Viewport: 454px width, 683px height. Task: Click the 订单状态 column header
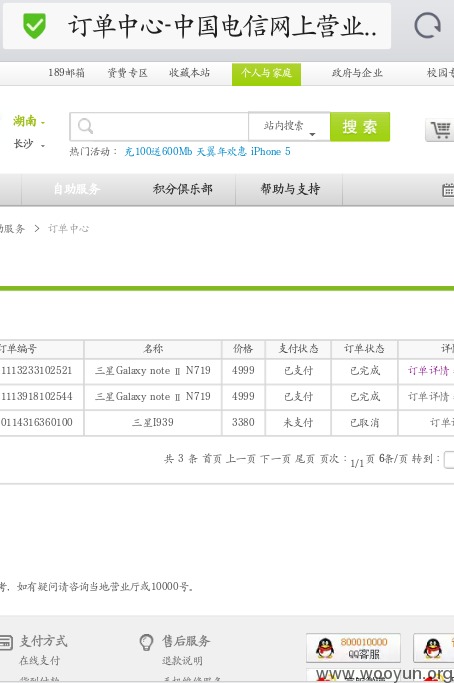(x=365, y=349)
